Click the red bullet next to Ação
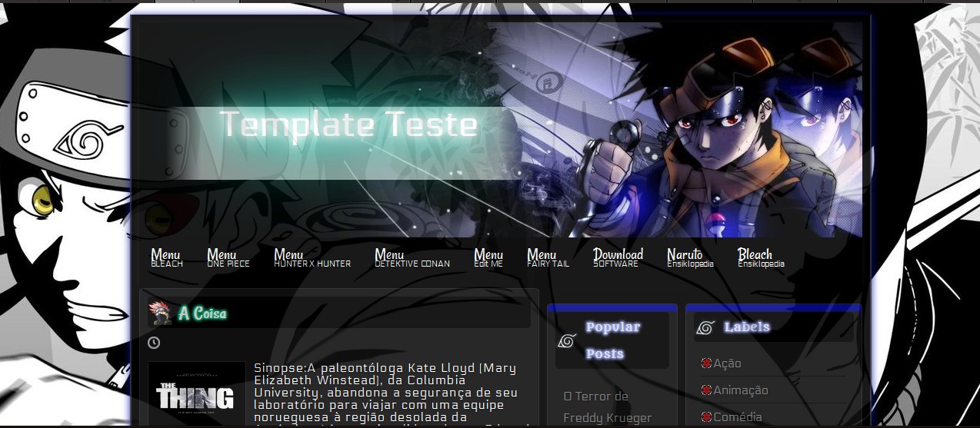 (x=706, y=363)
